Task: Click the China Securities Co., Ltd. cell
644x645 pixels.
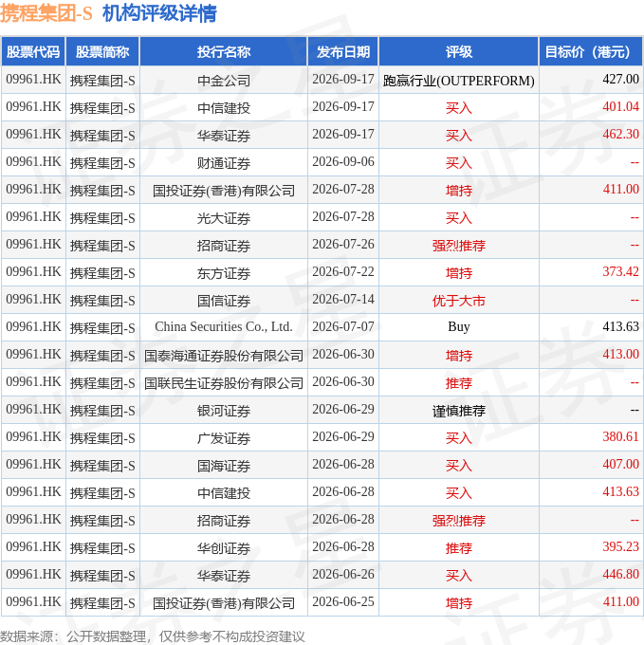Action: [224, 327]
